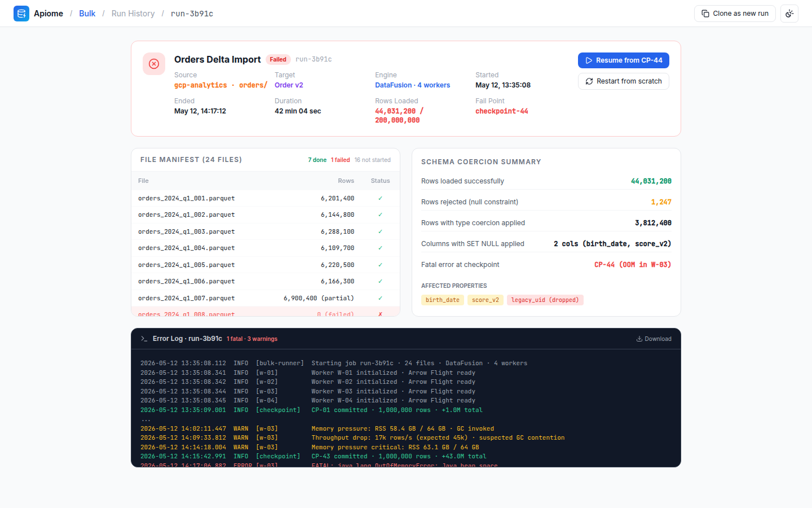
Task: Click the run-3b91c breadcrumb text
Action: coord(192,14)
